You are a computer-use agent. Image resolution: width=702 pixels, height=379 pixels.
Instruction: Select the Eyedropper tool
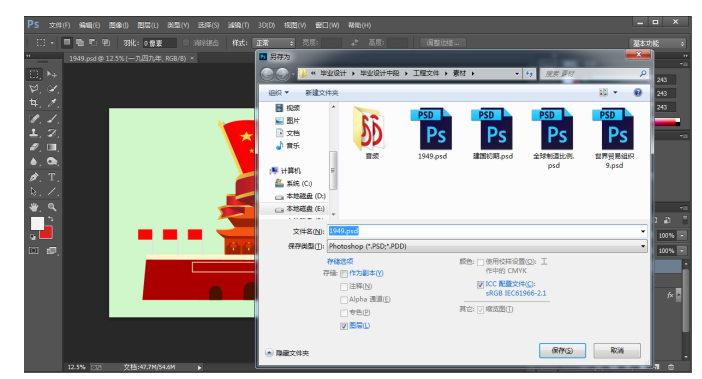(x=52, y=103)
